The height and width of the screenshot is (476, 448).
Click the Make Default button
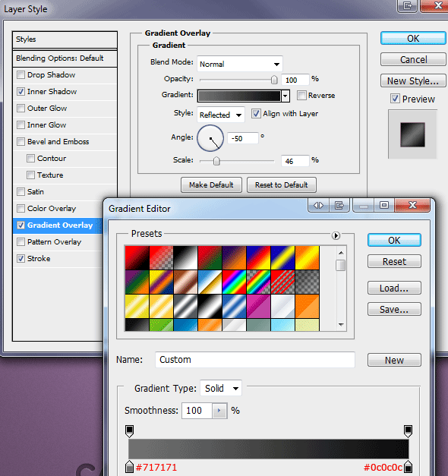pos(211,185)
